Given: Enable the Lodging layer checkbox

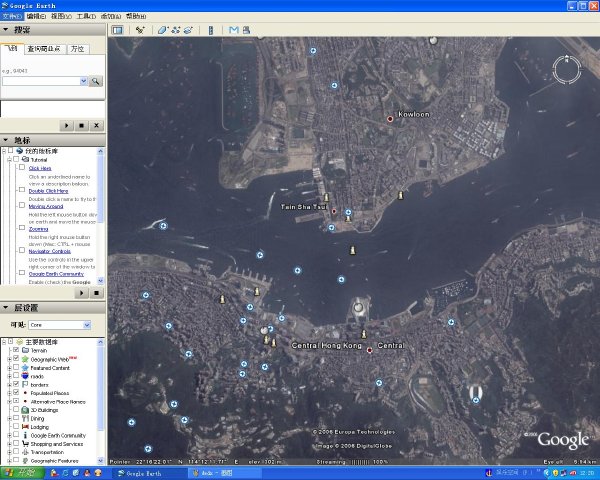Looking at the screenshot, I should tap(16, 426).
